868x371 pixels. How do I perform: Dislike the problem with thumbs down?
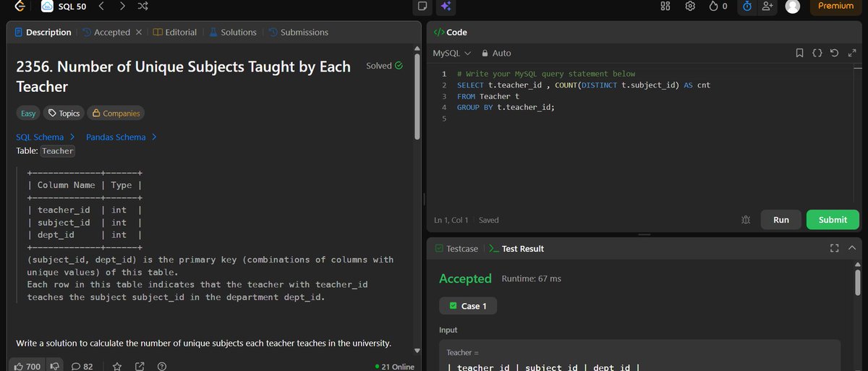(x=54, y=367)
